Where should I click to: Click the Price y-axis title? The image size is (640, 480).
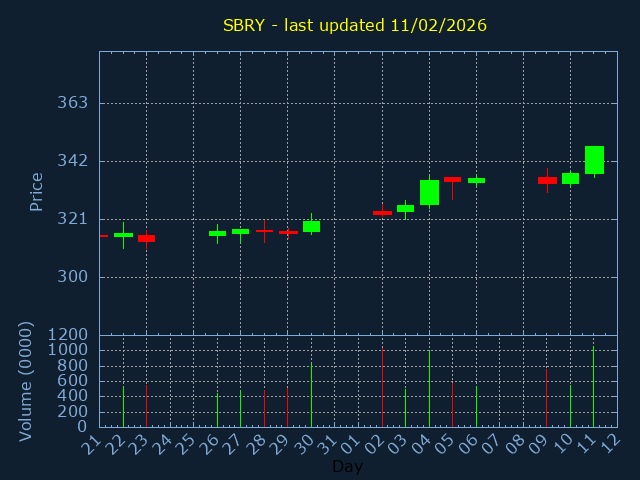[37, 191]
